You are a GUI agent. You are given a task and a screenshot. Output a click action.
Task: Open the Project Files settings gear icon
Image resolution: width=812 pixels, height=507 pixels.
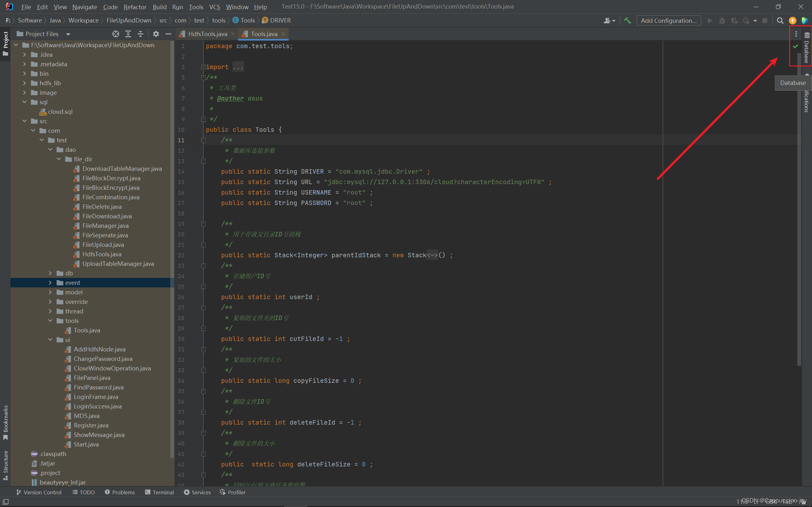click(156, 33)
